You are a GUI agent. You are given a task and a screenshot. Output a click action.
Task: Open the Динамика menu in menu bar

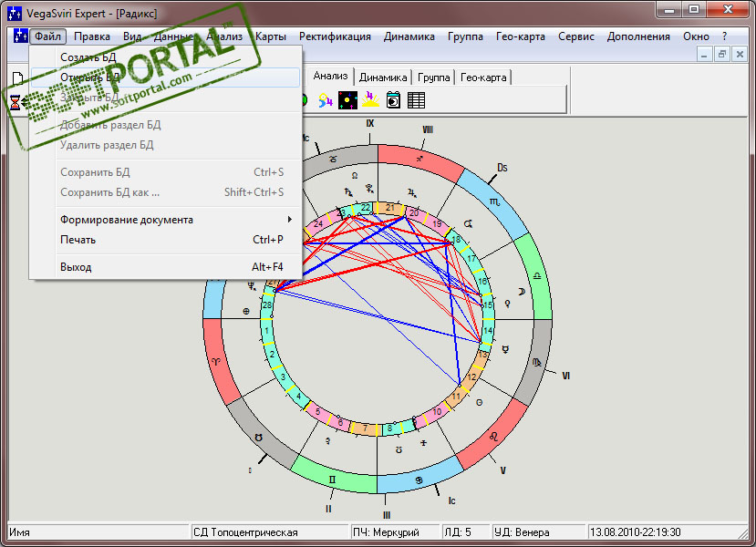point(409,36)
